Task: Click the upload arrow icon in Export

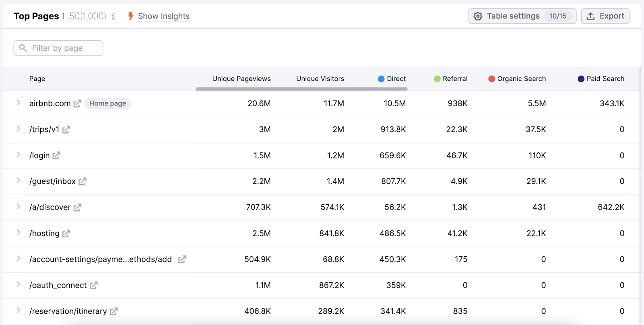Action: coord(590,16)
